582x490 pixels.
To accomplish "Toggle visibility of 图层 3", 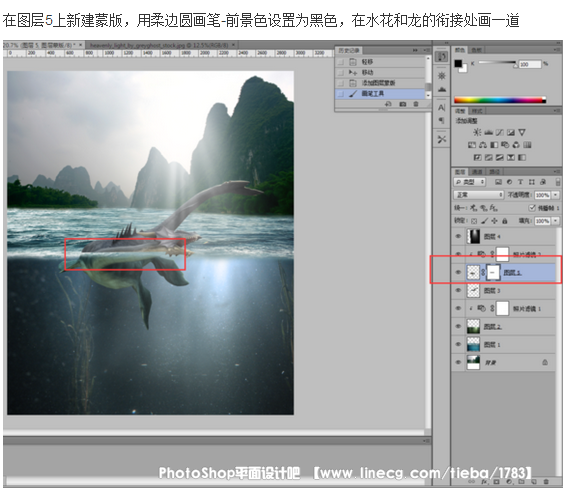I will tap(458, 290).
